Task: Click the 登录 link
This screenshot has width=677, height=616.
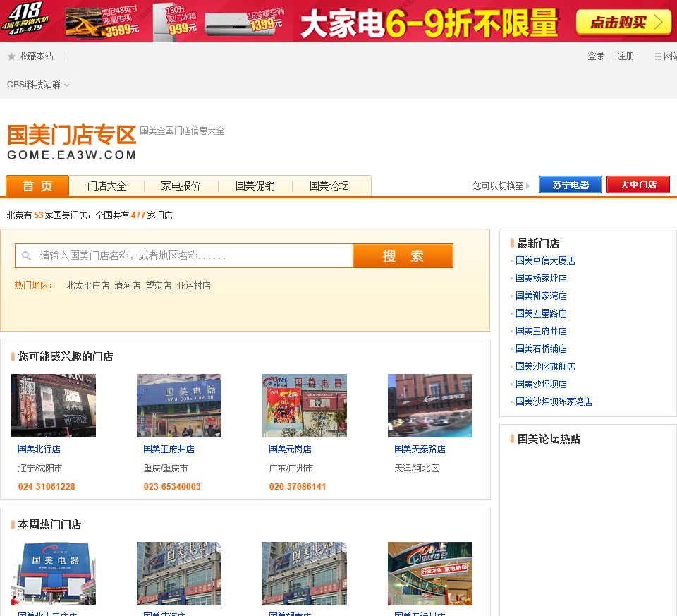Action: click(x=596, y=56)
